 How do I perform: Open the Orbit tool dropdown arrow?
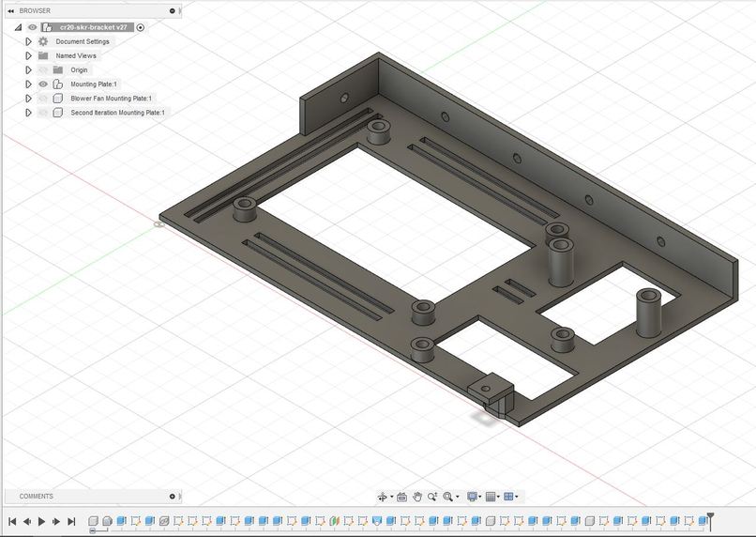coord(391,497)
